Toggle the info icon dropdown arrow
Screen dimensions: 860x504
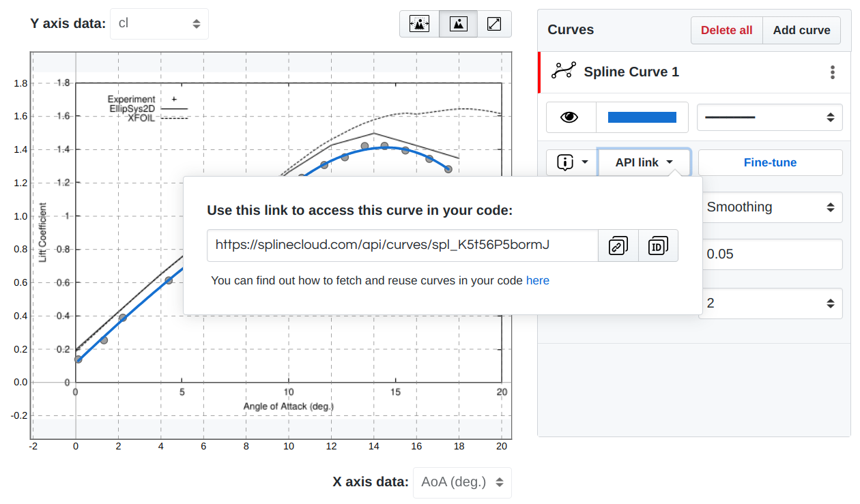586,162
